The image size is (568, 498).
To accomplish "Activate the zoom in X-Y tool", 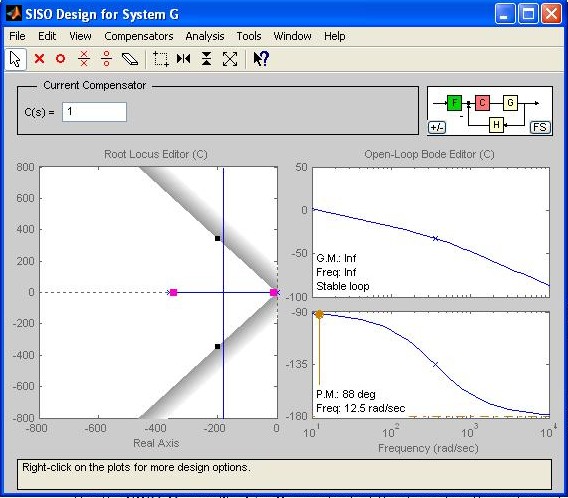I will click(x=161, y=59).
